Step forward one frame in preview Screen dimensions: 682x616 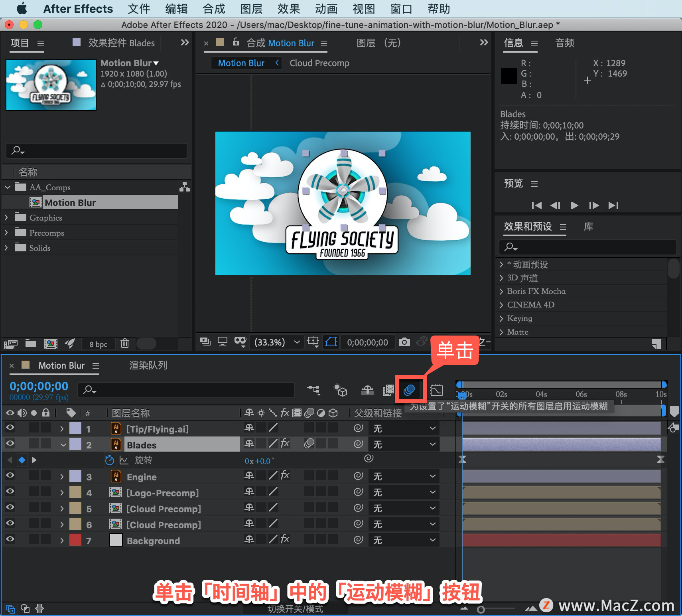click(593, 205)
